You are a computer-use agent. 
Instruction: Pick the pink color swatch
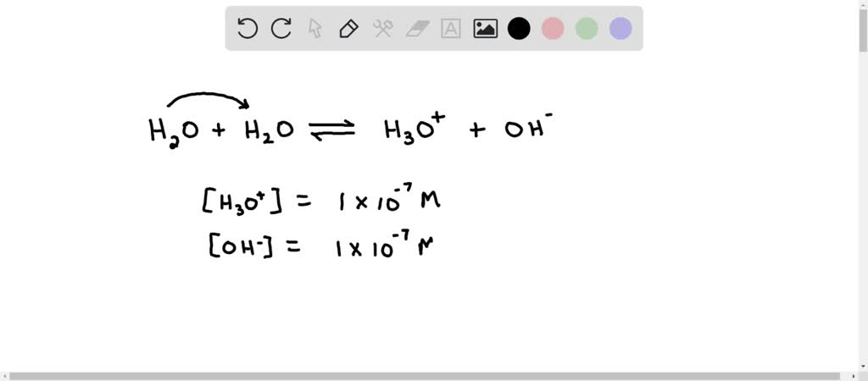(x=553, y=28)
